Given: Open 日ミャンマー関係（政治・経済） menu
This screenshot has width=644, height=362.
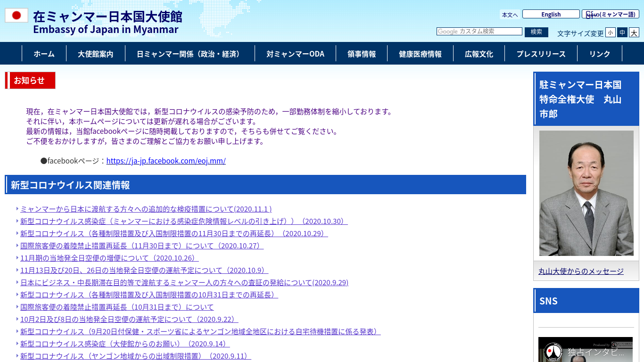Looking at the screenshot, I should [x=190, y=54].
